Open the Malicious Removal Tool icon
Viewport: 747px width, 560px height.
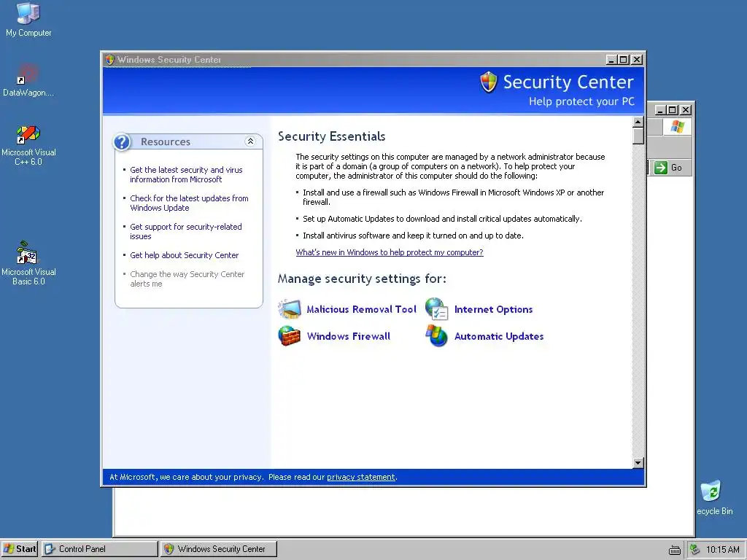click(289, 309)
